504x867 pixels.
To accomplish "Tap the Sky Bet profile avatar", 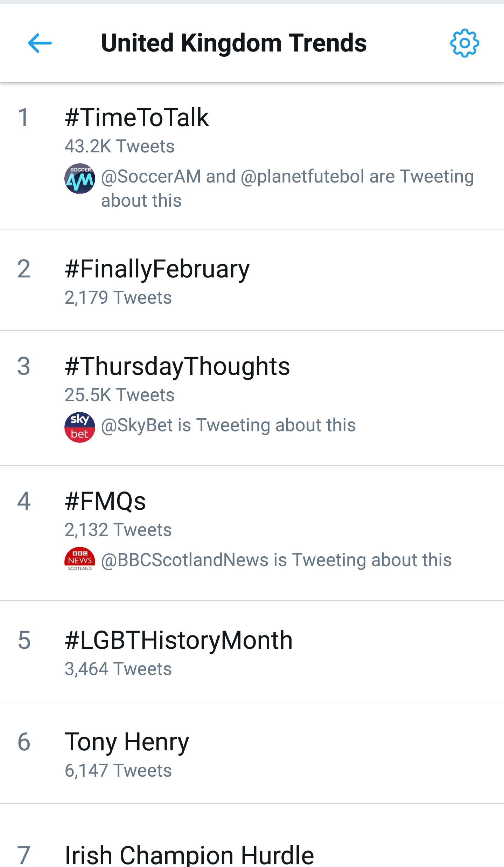I will click(x=80, y=427).
